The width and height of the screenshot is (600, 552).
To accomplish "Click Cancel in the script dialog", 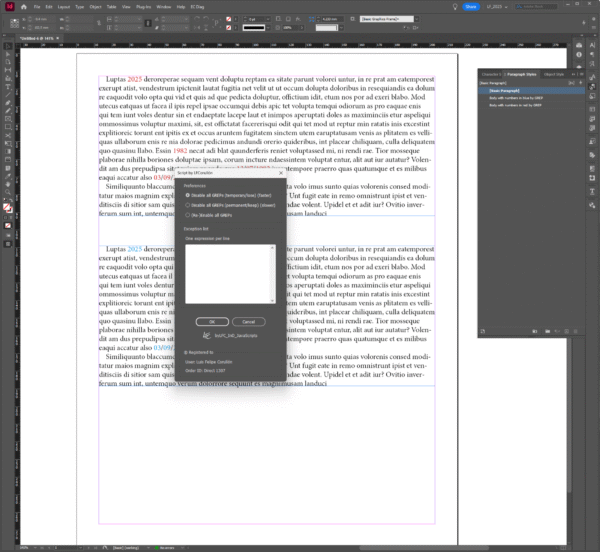I will pos(248,322).
